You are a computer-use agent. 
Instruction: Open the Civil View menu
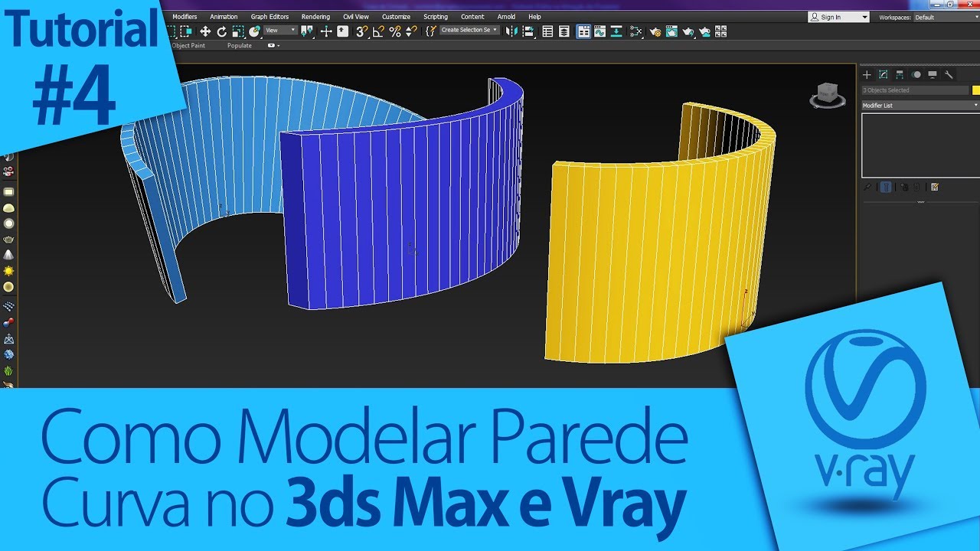click(355, 17)
